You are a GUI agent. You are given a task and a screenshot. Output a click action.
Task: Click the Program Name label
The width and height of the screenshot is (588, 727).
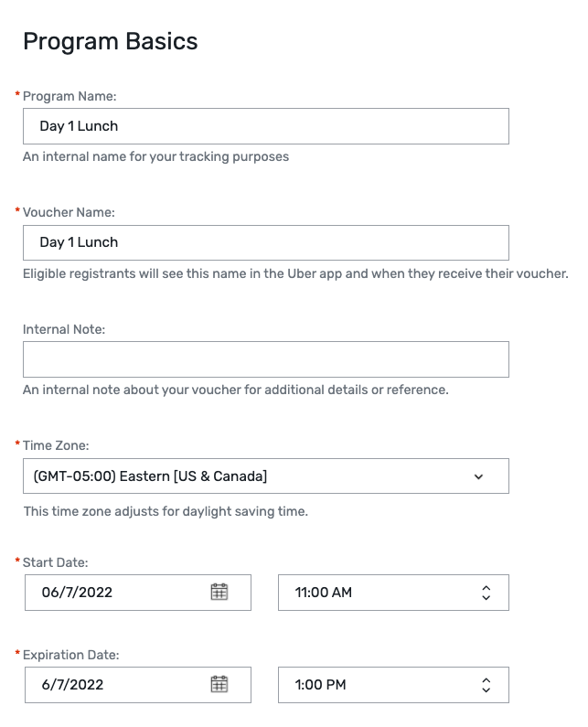coord(69,96)
